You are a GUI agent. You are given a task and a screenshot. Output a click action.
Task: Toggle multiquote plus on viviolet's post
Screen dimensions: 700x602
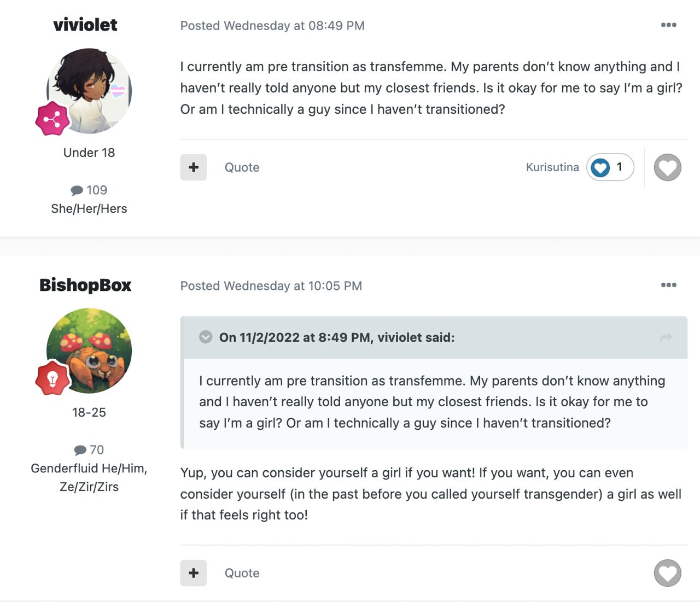pos(194,167)
